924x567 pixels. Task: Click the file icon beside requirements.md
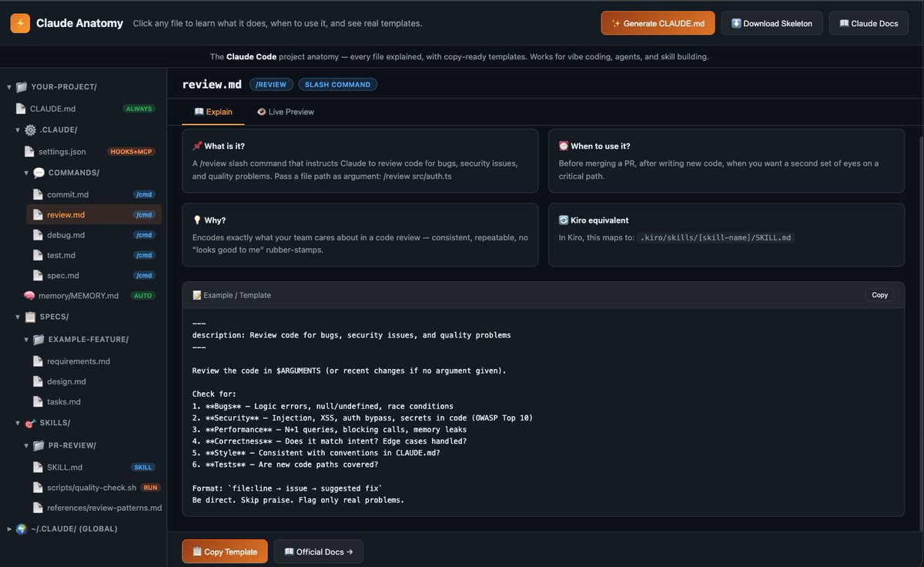38,361
